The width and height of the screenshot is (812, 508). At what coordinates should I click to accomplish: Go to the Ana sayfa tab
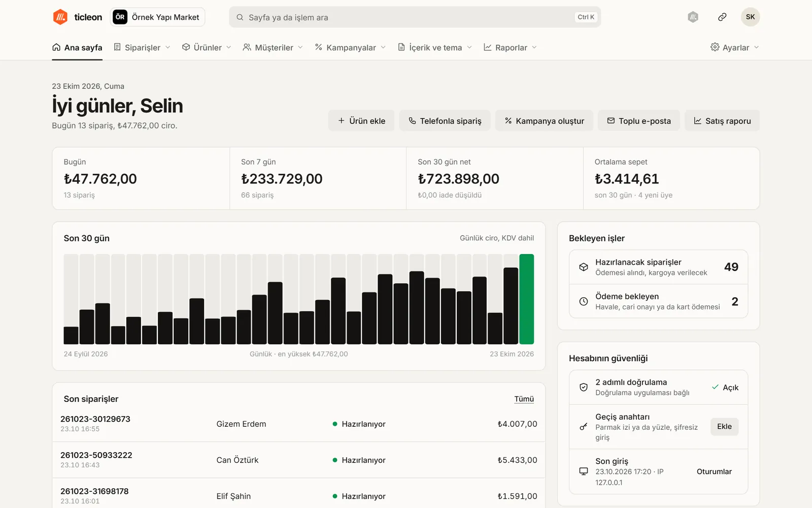77,47
